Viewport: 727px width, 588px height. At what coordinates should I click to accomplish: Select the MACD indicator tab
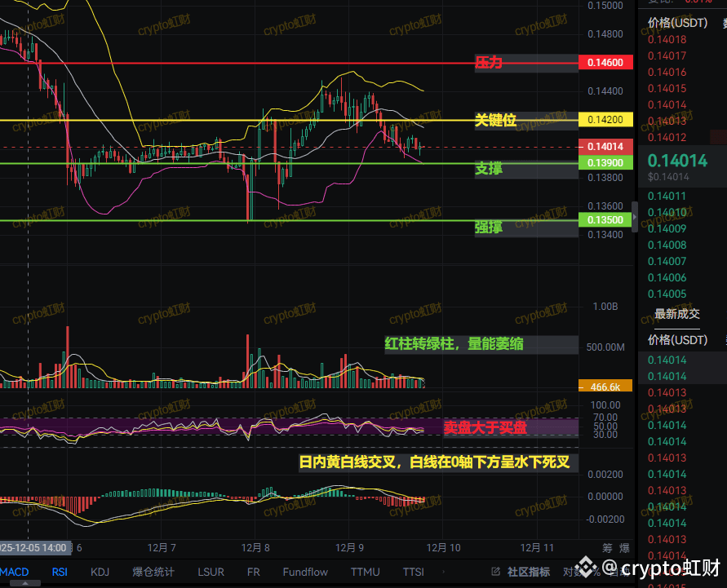point(15,573)
